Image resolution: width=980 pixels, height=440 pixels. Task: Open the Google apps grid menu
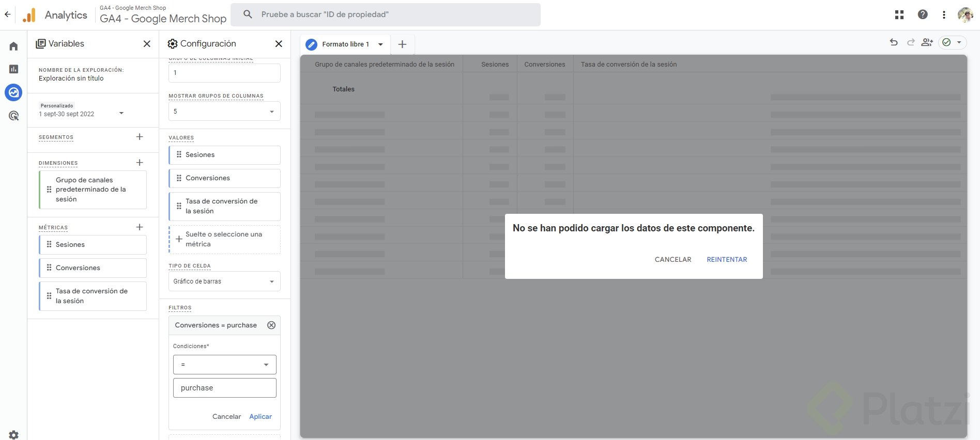pos(899,15)
